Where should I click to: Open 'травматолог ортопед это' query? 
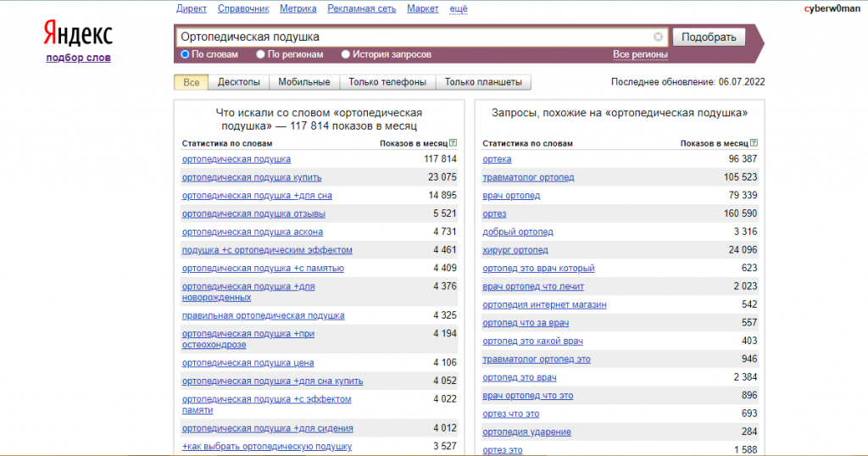(x=537, y=359)
